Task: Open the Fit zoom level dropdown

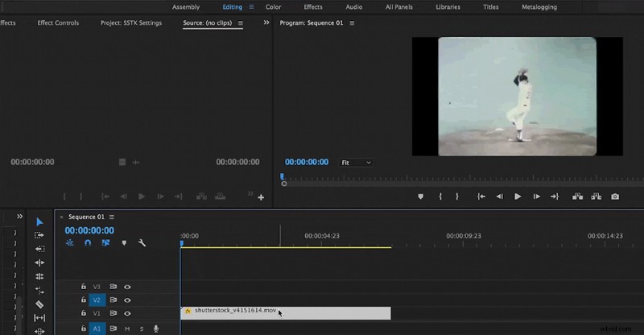Action: click(x=356, y=163)
